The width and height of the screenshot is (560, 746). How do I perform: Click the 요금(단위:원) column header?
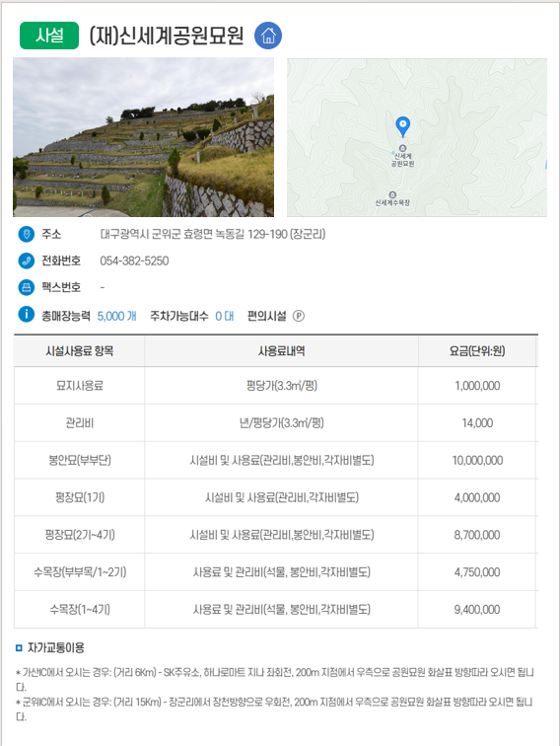477,351
